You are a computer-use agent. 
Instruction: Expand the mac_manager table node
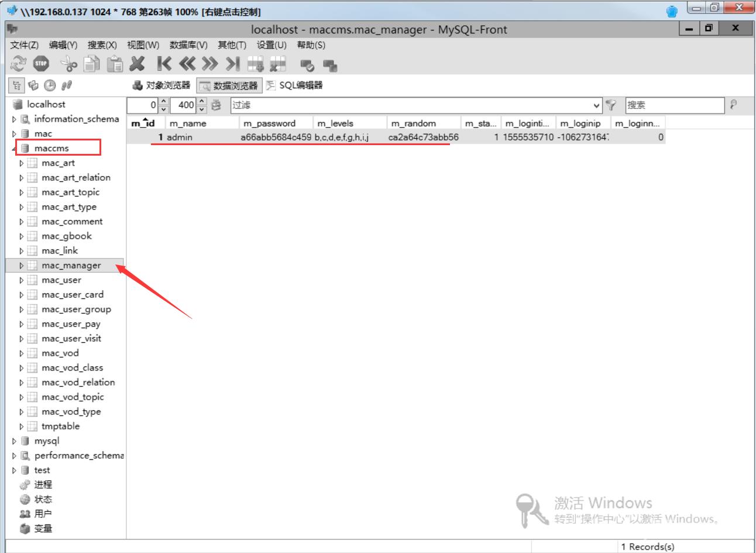22,266
